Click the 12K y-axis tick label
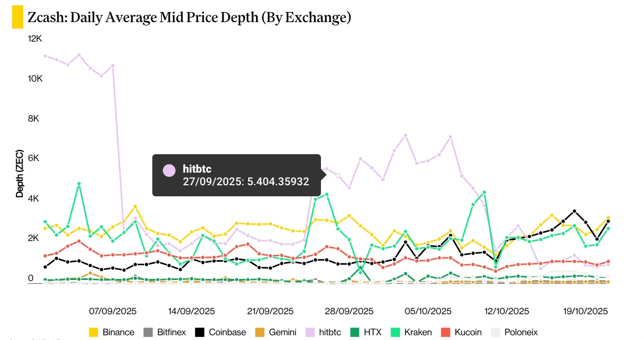The image size is (644, 340). (35, 39)
